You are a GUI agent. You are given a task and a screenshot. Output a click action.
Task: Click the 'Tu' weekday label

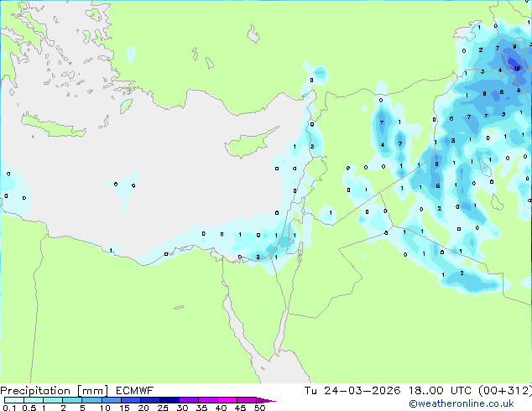point(310,391)
